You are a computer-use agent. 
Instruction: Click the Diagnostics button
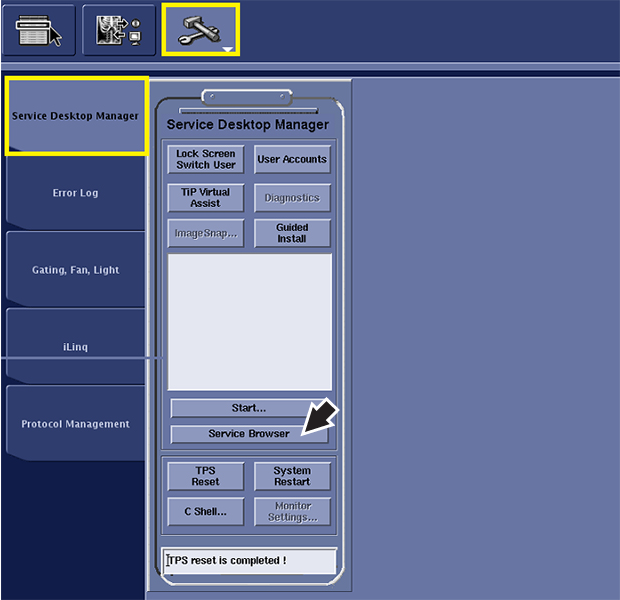pos(291,198)
